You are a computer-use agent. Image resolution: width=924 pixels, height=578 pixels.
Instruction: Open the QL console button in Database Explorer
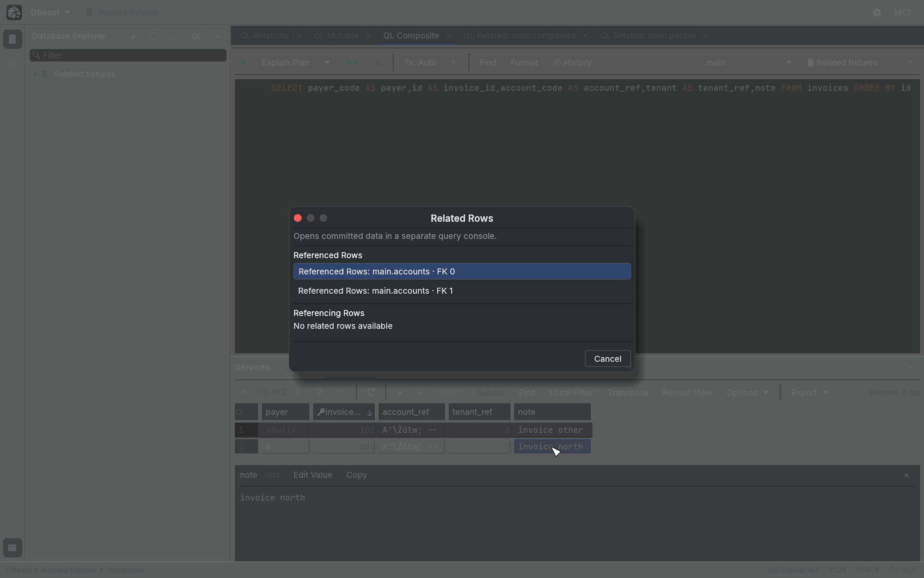pos(196,37)
